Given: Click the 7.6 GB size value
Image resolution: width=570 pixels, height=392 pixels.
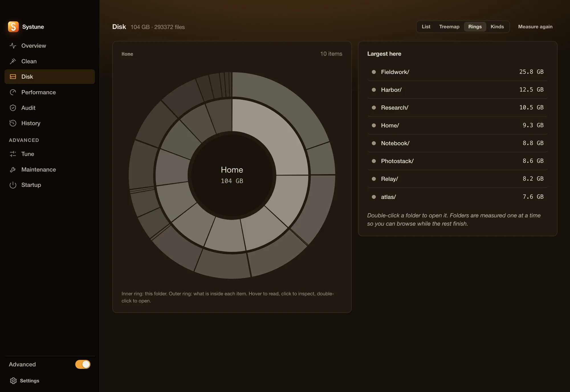Looking at the screenshot, I should [533, 197].
